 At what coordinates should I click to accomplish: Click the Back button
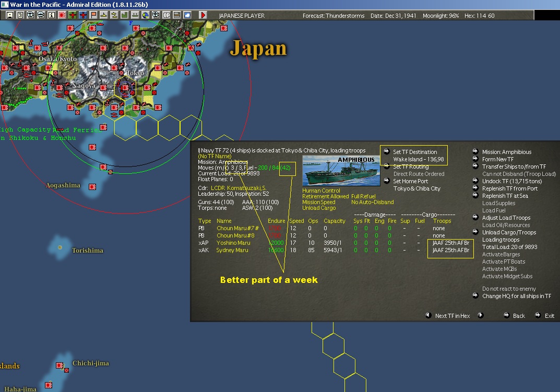(x=519, y=316)
